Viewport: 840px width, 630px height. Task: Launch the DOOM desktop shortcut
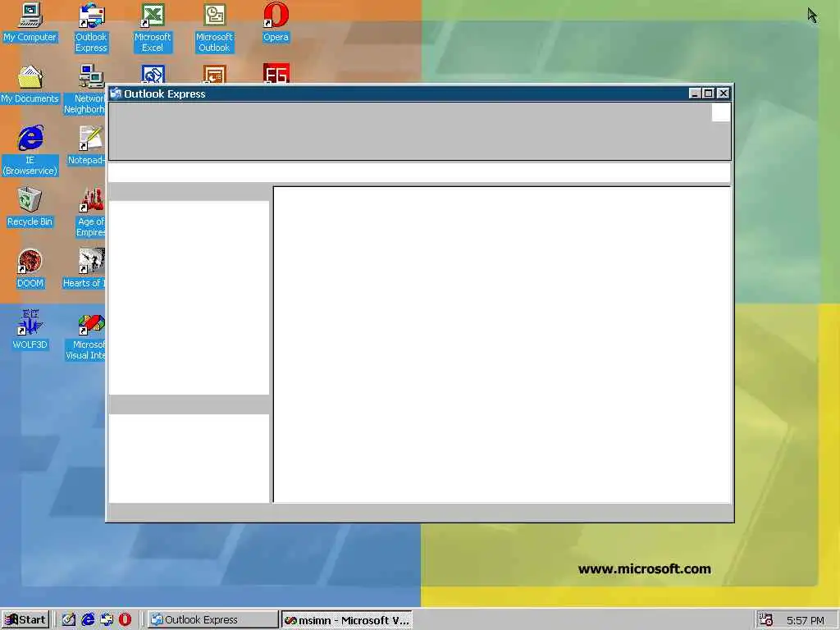pyautogui.click(x=30, y=269)
